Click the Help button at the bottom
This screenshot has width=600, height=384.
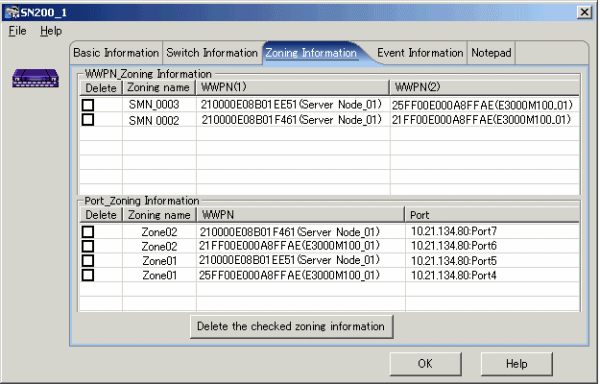coord(516,363)
